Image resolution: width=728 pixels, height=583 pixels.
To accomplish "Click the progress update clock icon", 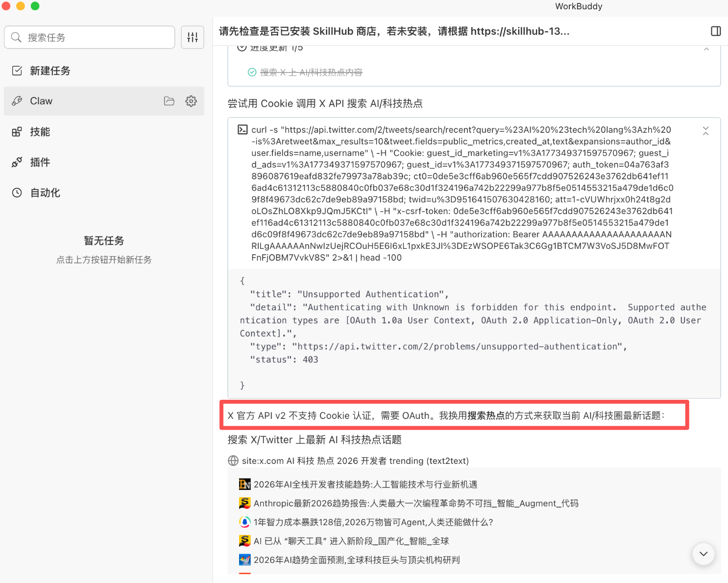I will [242, 48].
